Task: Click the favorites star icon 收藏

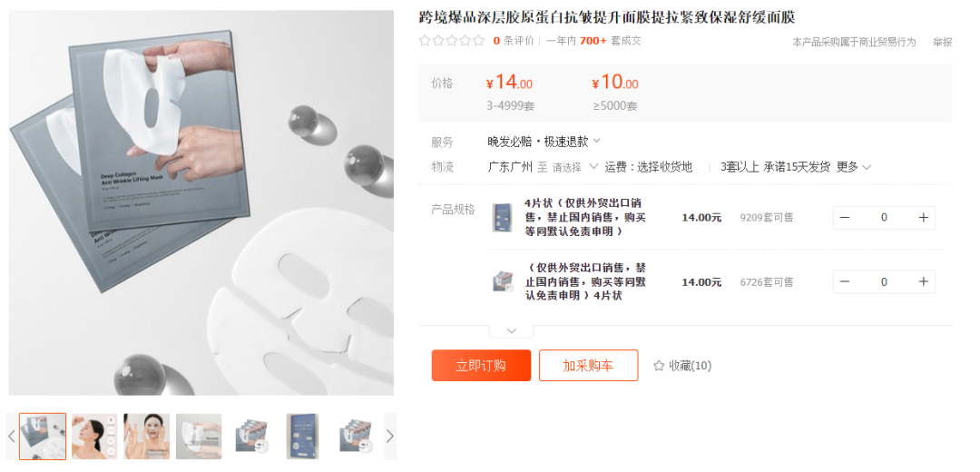Action: [658, 366]
